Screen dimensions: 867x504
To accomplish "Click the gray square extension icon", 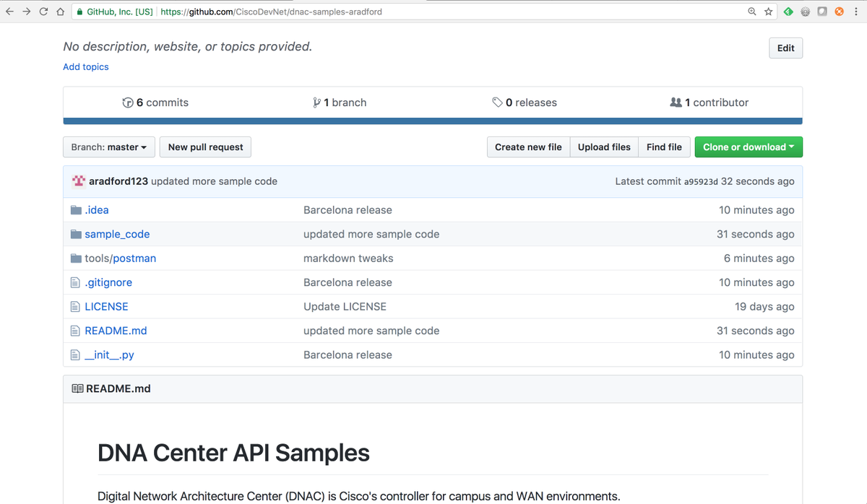I will pyautogui.click(x=822, y=12).
